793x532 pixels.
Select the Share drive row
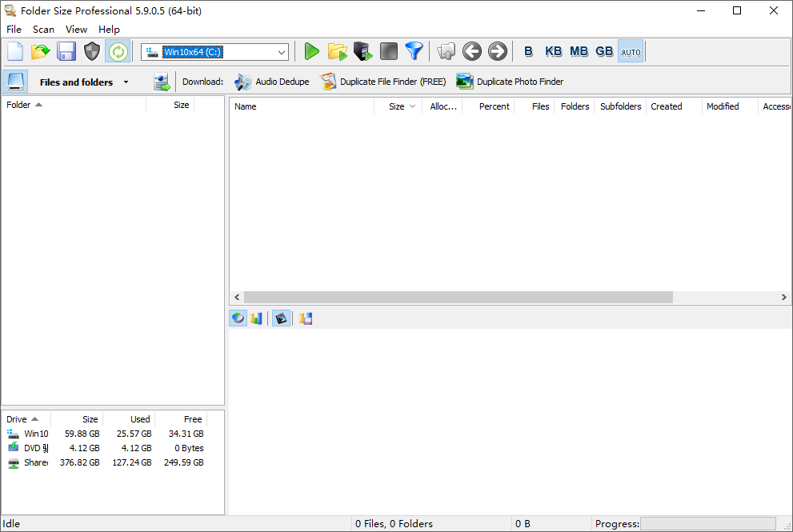pos(105,462)
